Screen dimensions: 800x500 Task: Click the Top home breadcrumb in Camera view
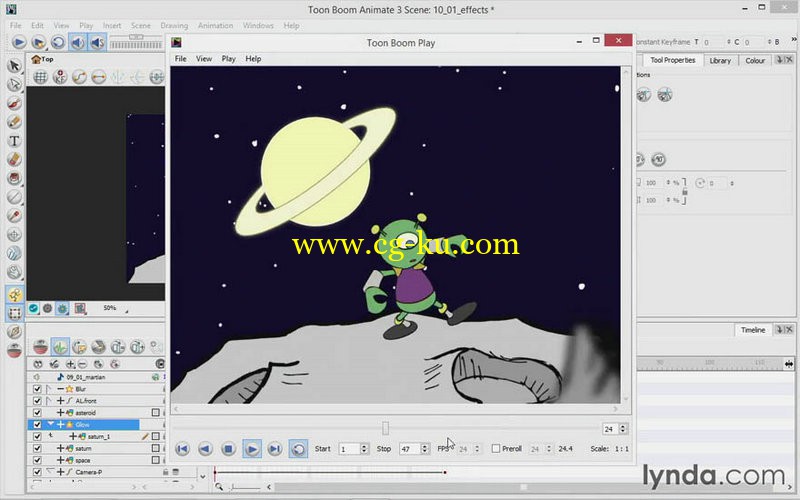coord(42,59)
